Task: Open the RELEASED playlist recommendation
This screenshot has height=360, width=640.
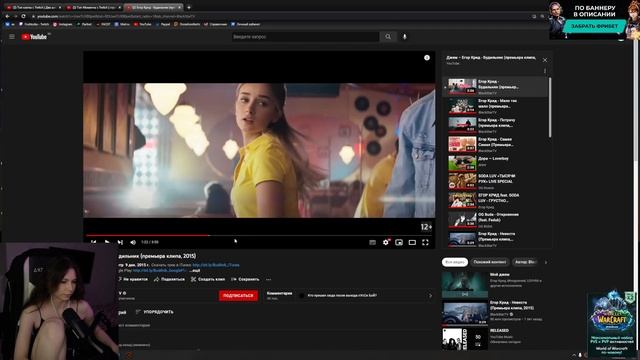Action: tap(494, 338)
